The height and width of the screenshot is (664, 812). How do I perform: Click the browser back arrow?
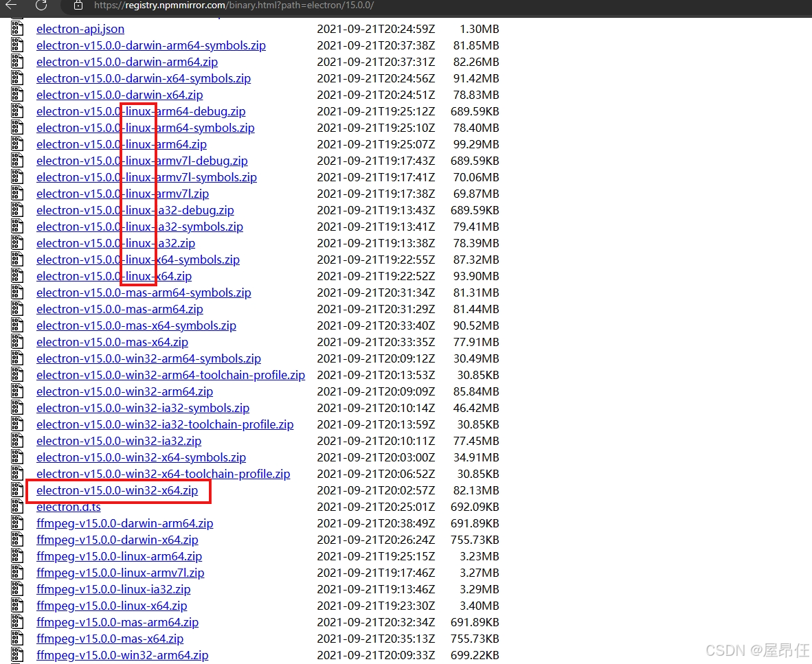pos(11,5)
